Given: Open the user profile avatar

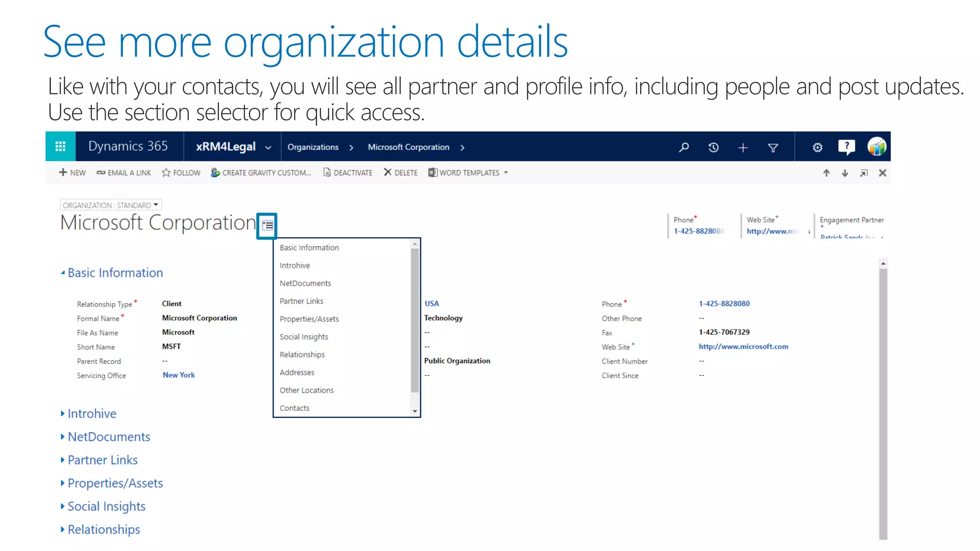Looking at the screenshot, I should click(x=877, y=146).
